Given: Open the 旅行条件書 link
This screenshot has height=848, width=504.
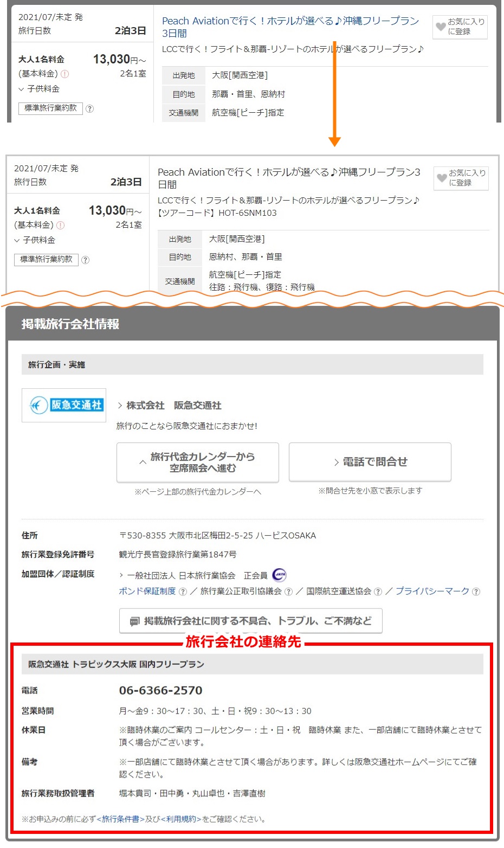Looking at the screenshot, I should [x=120, y=819].
